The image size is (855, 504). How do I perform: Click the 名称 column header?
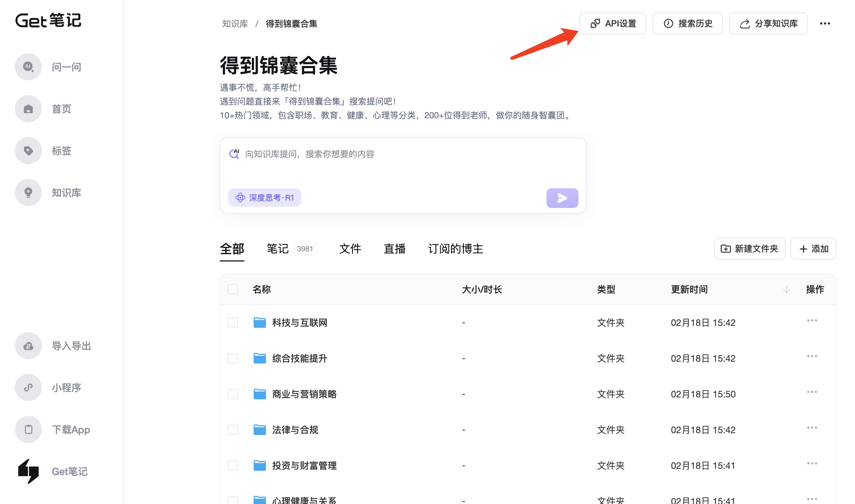click(262, 289)
